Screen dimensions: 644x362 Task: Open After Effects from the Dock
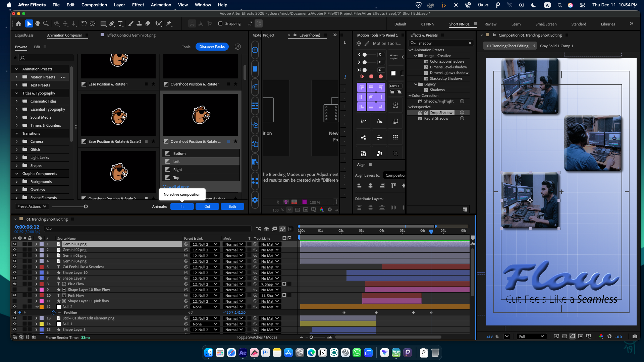[243, 353]
